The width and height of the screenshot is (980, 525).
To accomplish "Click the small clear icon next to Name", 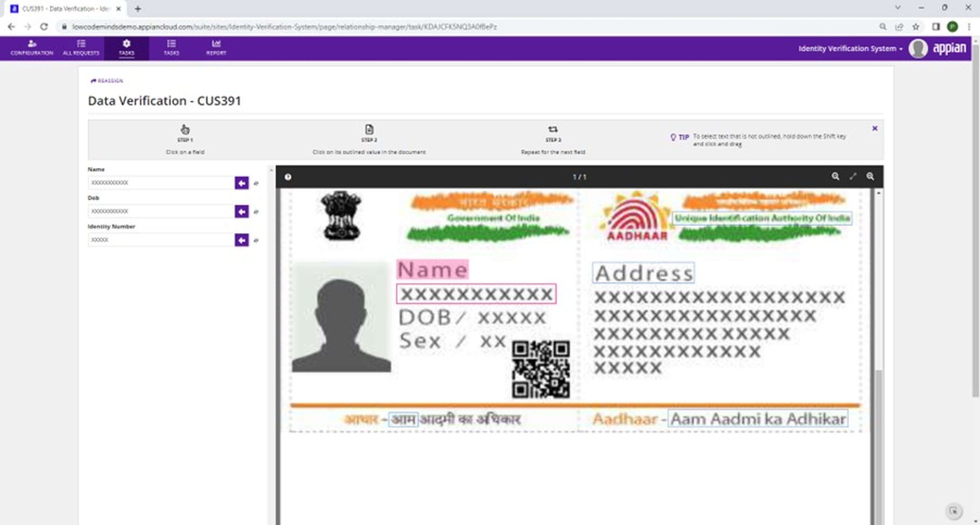I will click(x=256, y=183).
